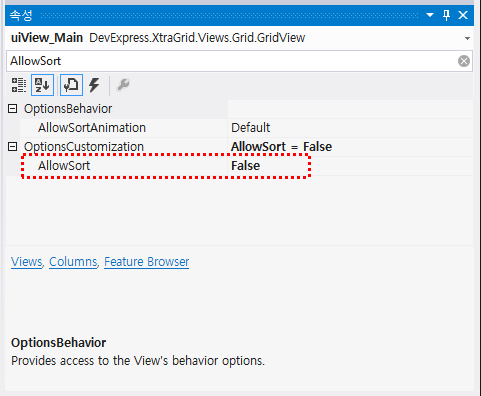The height and width of the screenshot is (396, 481).
Task: Collapse the OptionsCustomization category
Action: coord(13,147)
